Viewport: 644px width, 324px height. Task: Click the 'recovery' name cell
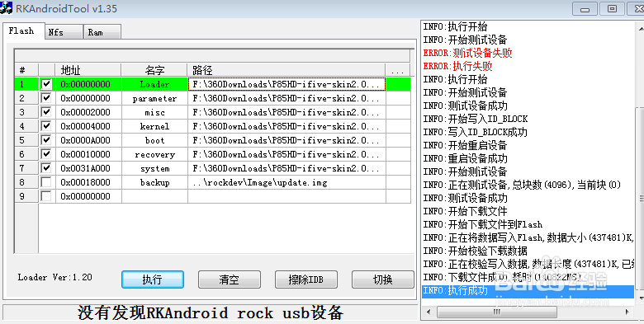[x=154, y=154]
